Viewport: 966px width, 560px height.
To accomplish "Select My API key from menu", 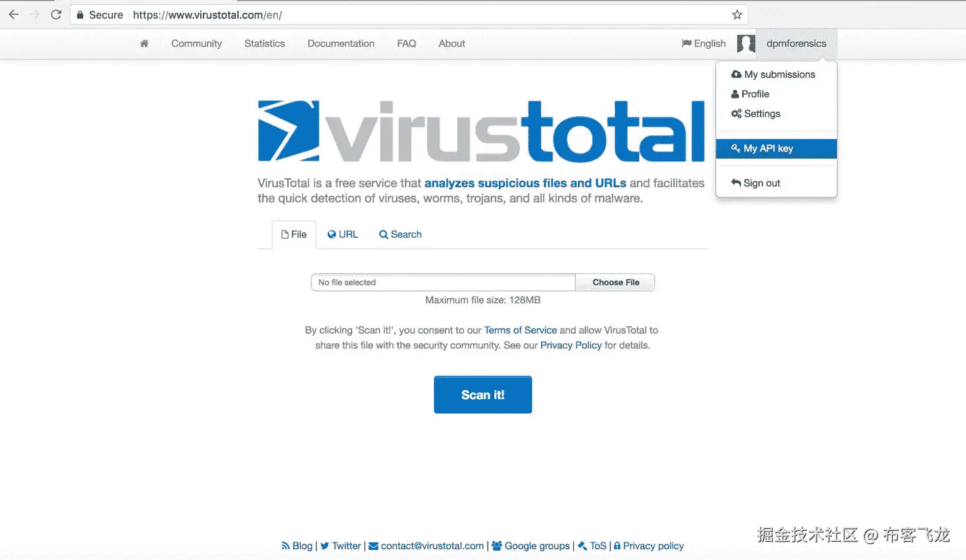I will [776, 149].
